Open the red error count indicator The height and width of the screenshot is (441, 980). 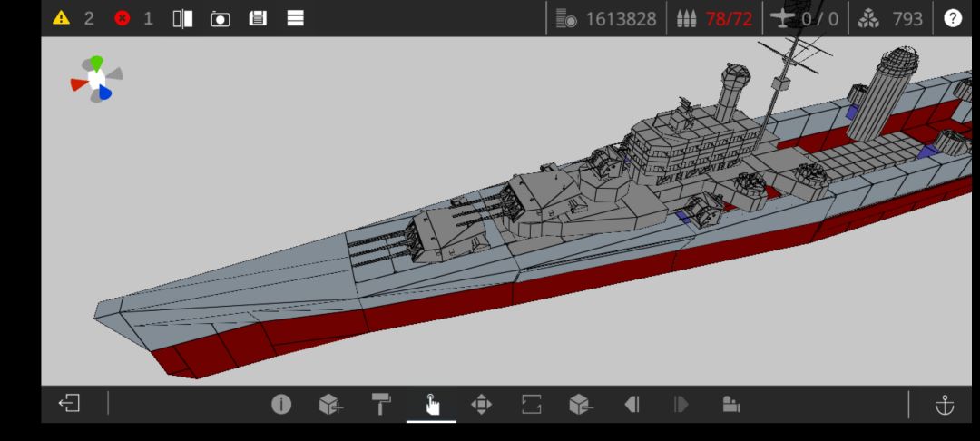click(122, 18)
